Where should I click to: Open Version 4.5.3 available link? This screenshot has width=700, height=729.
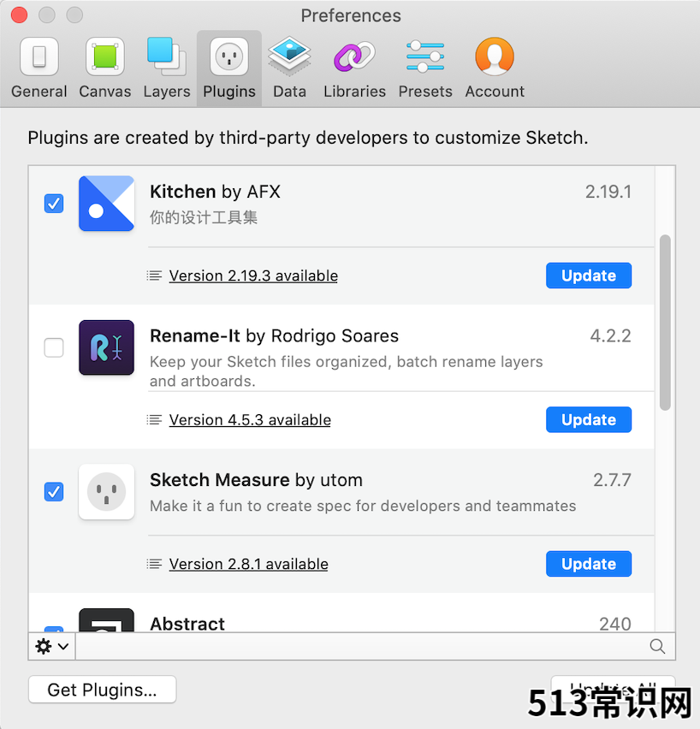250,420
